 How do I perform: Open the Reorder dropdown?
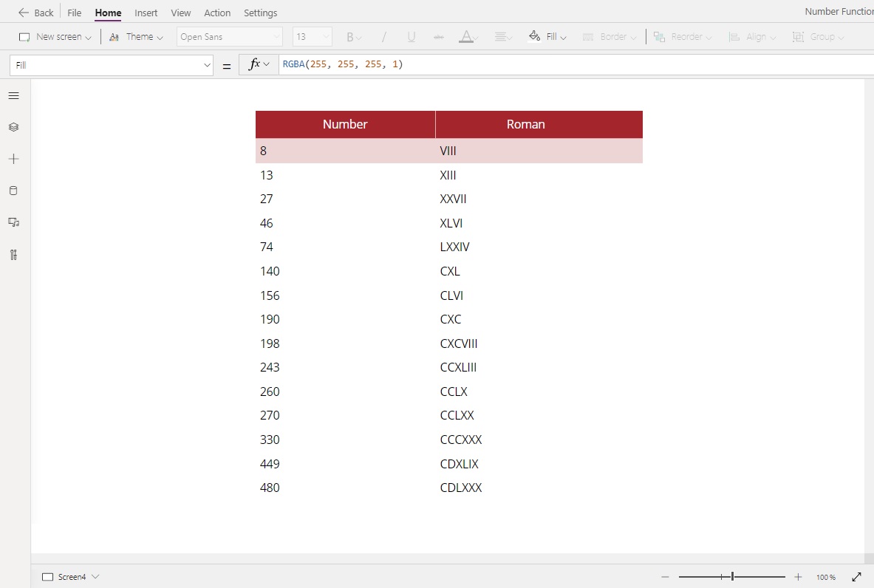pyautogui.click(x=683, y=37)
